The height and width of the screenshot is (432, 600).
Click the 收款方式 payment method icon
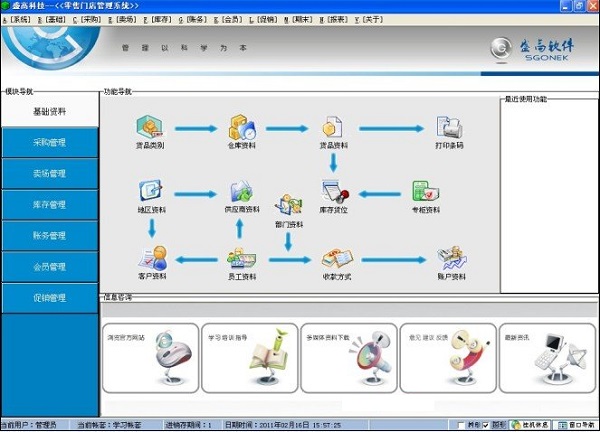[333, 257]
